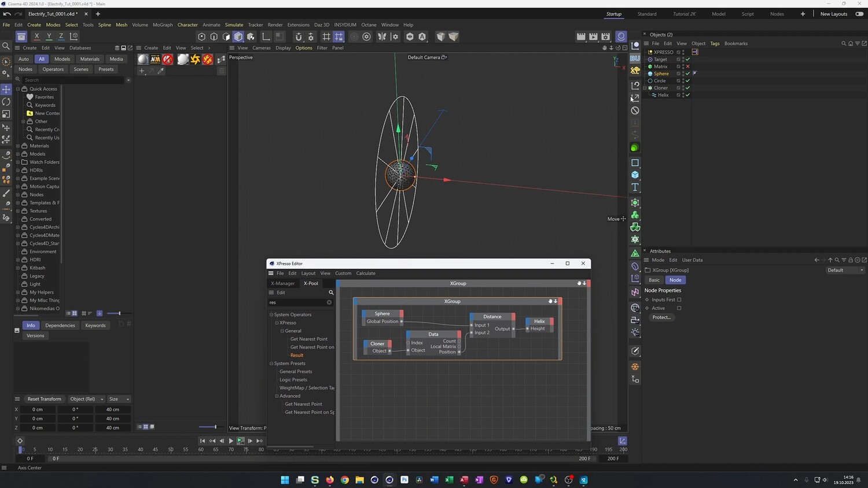Screen dimensions: 868x488
Task: Open the search magnifier in left toolbar
Action: (6, 46)
